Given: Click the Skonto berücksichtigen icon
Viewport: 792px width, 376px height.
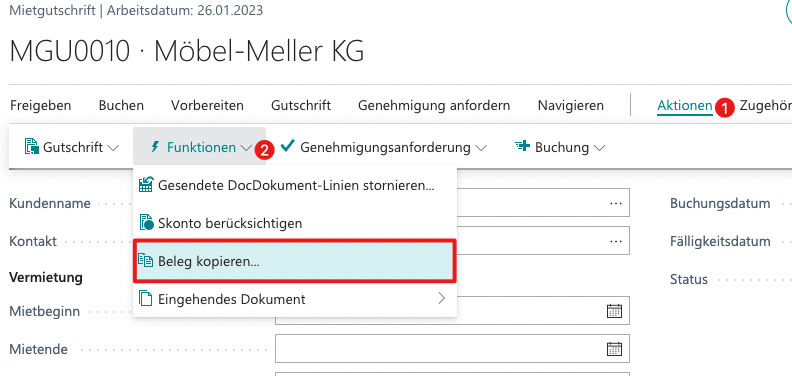Looking at the screenshot, I should pos(145,223).
